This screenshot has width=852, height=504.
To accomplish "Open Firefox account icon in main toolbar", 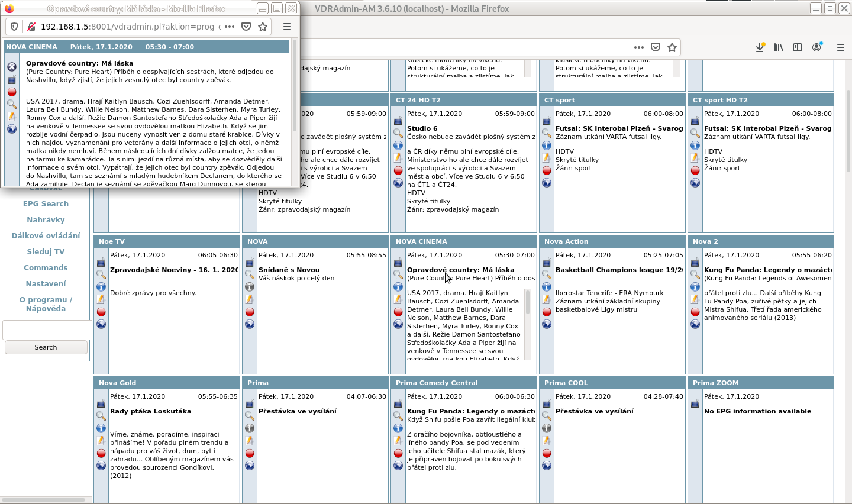I will 816,47.
